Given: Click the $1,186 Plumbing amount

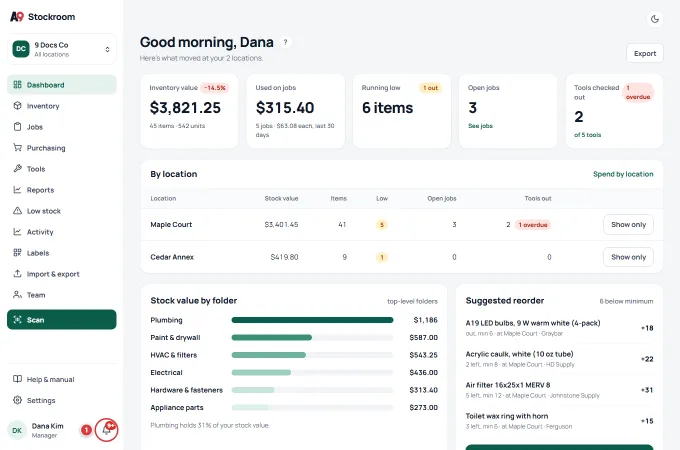Looking at the screenshot, I should (425, 320).
